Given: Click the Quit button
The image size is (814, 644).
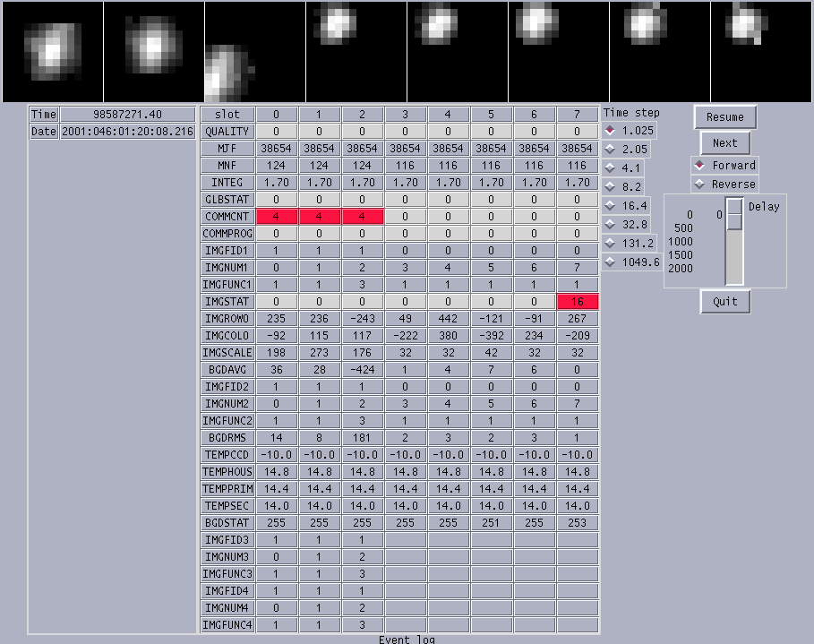Looking at the screenshot, I should (724, 302).
